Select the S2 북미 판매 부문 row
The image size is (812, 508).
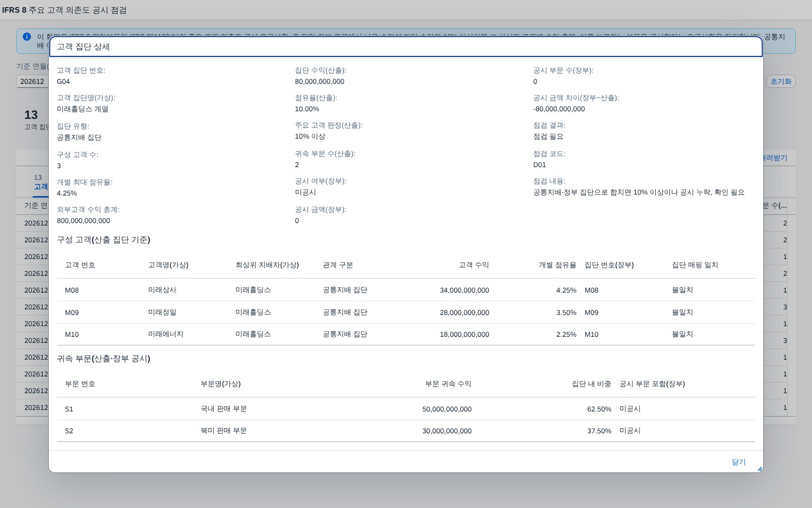[406, 431]
